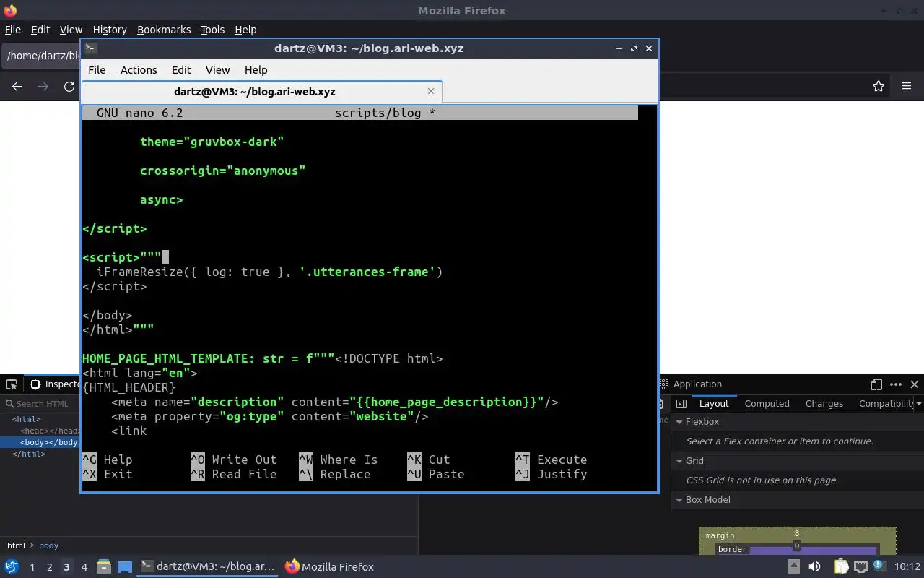The height and width of the screenshot is (578, 924).
Task: Switch to Changes tab in devtools
Action: pyautogui.click(x=824, y=404)
